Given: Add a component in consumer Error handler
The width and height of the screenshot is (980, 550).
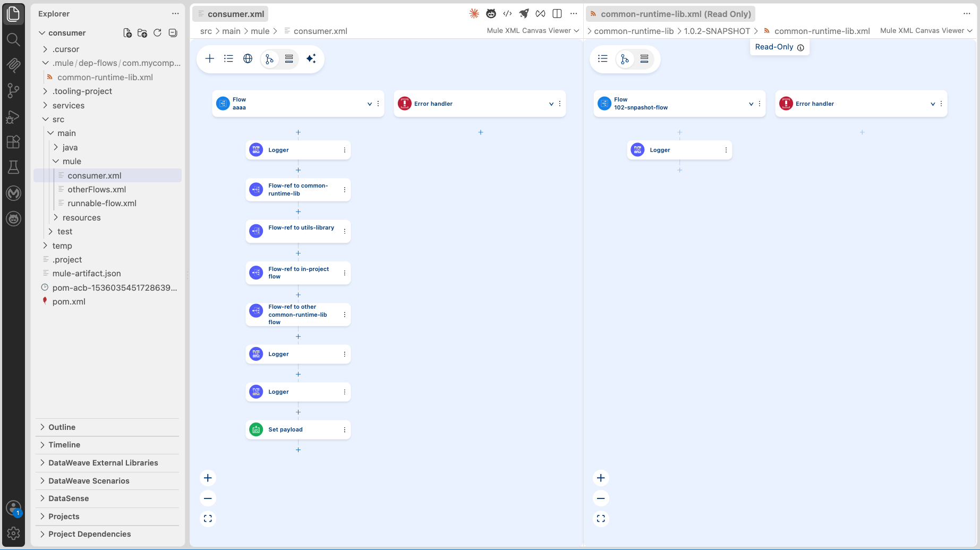Looking at the screenshot, I should pyautogui.click(x=481, y=132).
